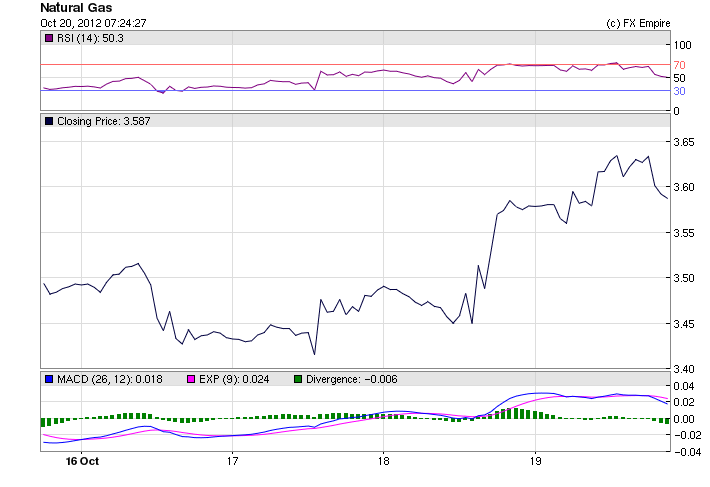The width and height of the screenshot is (710, 487).
Task: Click the '3.65' price axis label
Action: tap(684, 142)
